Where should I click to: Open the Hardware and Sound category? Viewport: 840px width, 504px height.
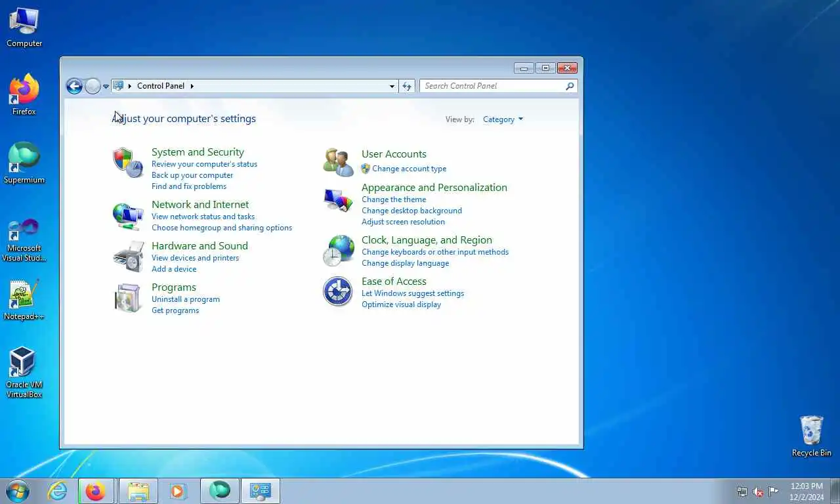pos(199,246)
